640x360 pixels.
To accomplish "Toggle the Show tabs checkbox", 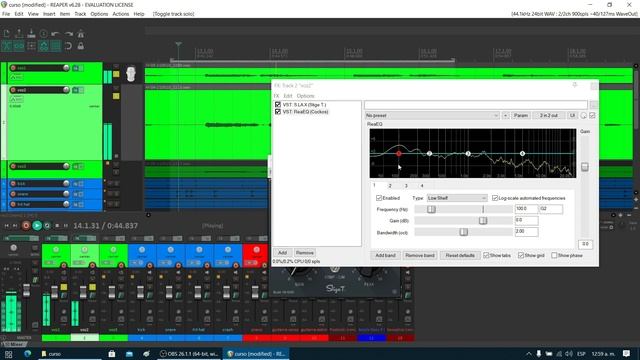I will [486, 255].
